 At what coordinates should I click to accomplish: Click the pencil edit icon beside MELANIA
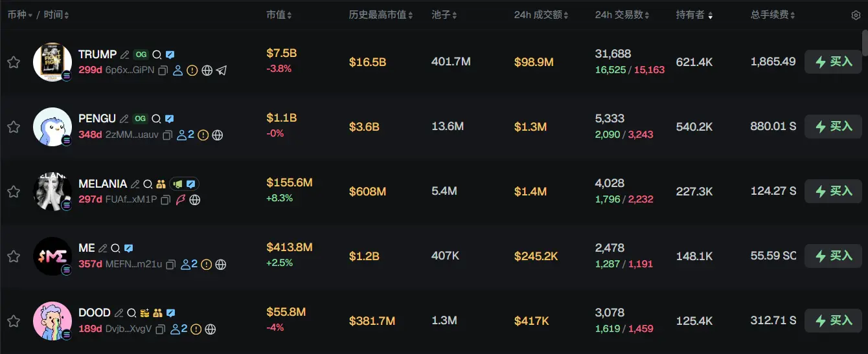(x=135, y=184)
